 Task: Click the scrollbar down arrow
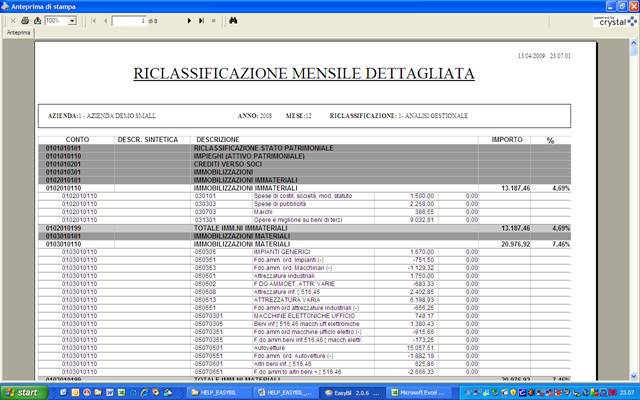pyautogui.click(x=633, y=376)
